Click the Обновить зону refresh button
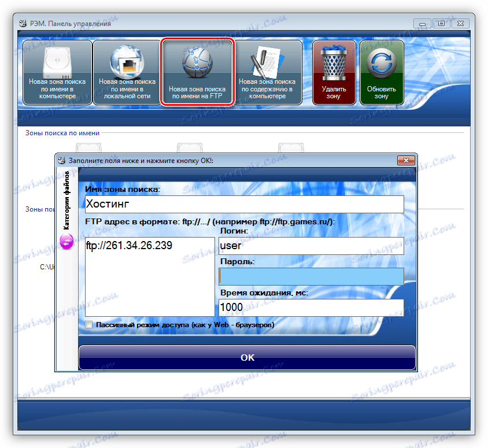This screenshot has width=488, height=448. point(382,72)
